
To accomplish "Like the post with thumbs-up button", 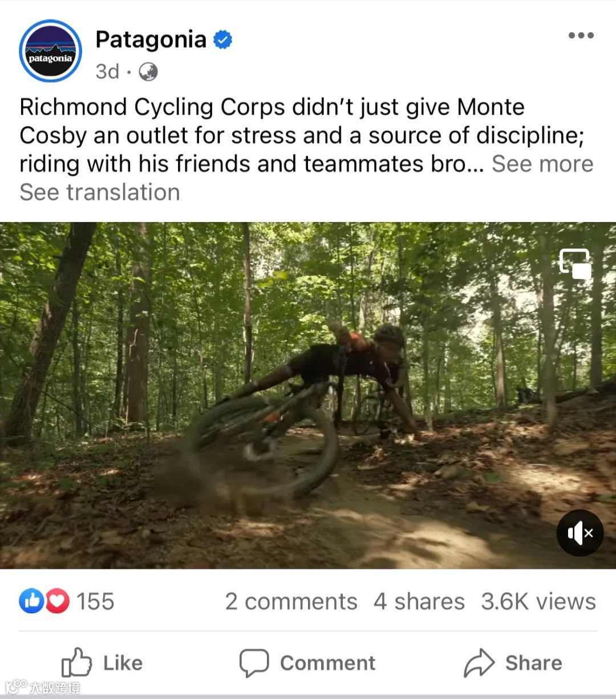I will [x=102, y=663].
